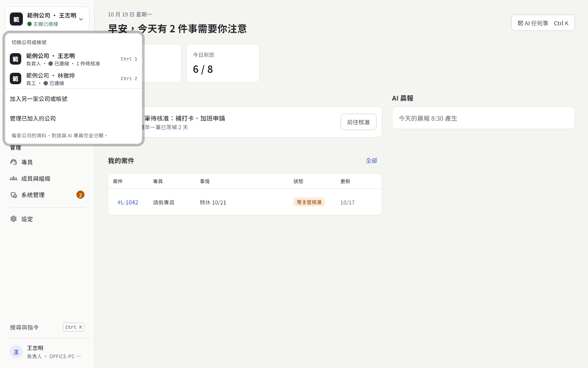Click the 事情 column header
The height and width of the screenshot is (368, 588).
pos(205,182)
